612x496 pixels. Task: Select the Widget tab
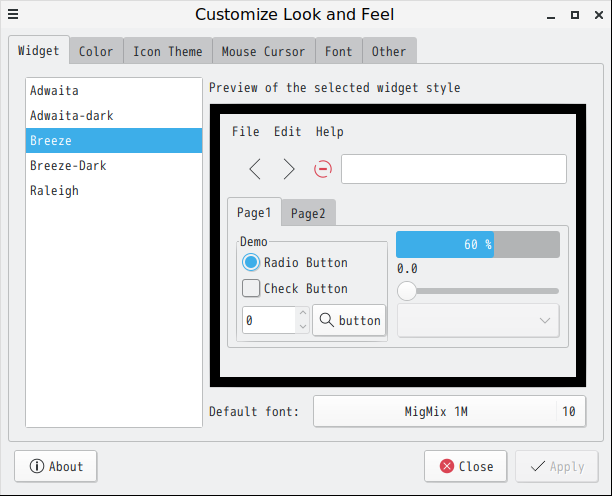[x=39, y=50]
